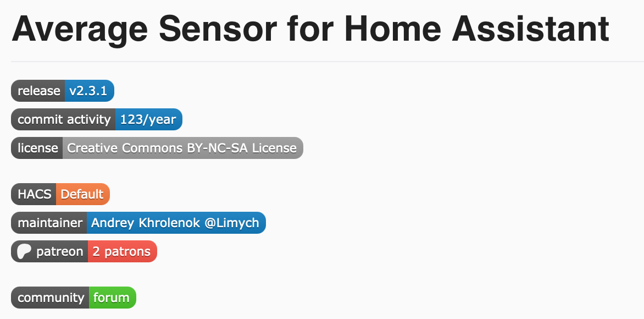Open the commit activity badge label
644x319 pixels.
click(64, 119)
